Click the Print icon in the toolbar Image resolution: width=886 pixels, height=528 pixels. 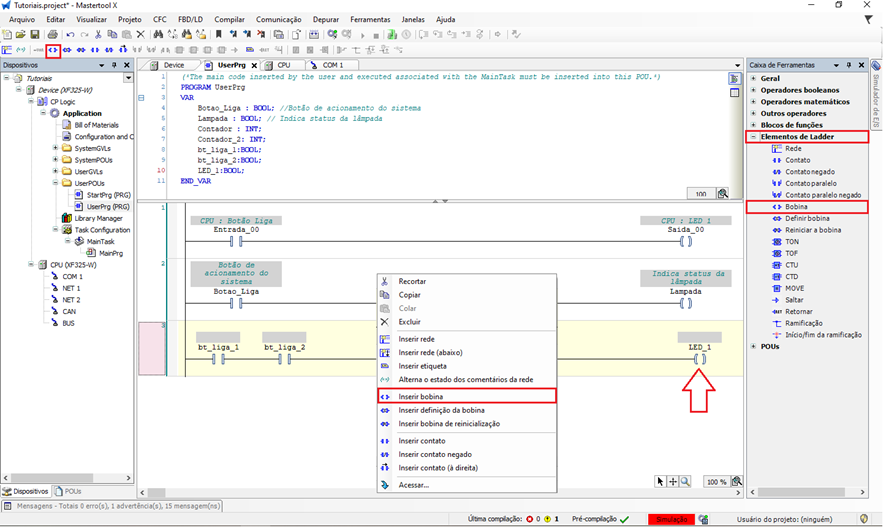pos(53,34)
